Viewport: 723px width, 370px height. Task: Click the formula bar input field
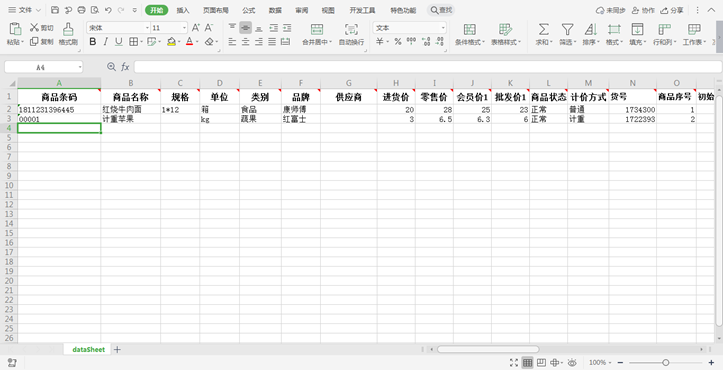[427, 67]
